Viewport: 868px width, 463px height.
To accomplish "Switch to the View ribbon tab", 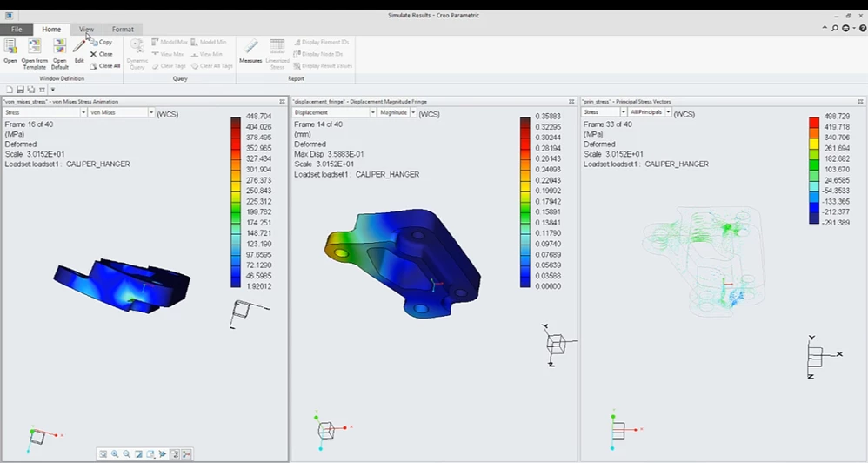I will [x=86, y=30].
